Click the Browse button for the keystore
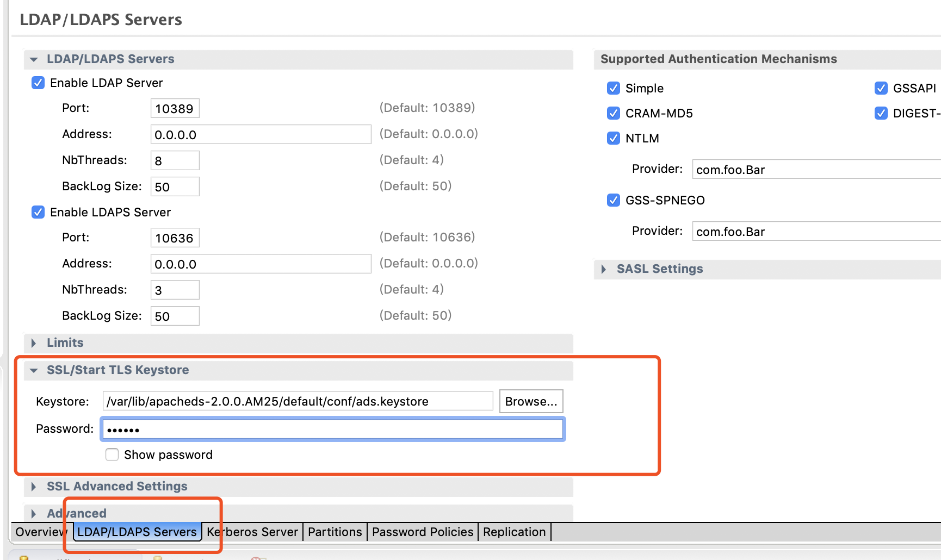 [530, 401]
